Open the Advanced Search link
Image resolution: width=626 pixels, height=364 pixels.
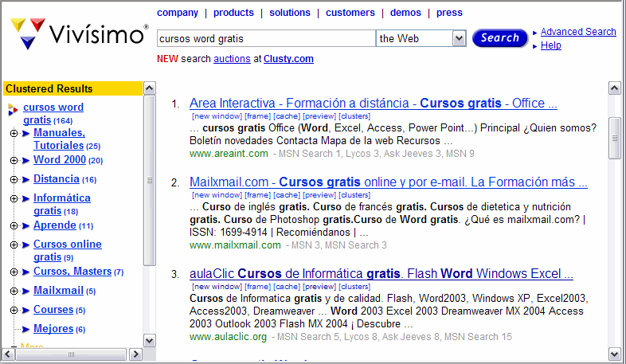[x=578, y=32]
